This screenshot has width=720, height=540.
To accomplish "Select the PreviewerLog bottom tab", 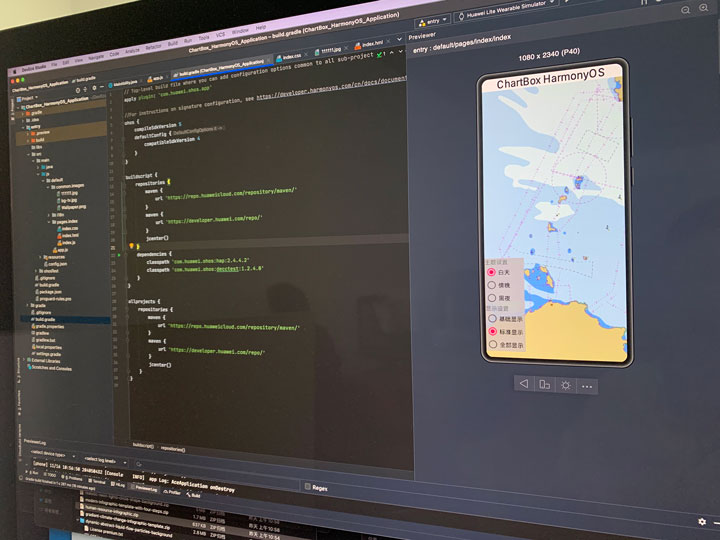I will coord(145,488).
